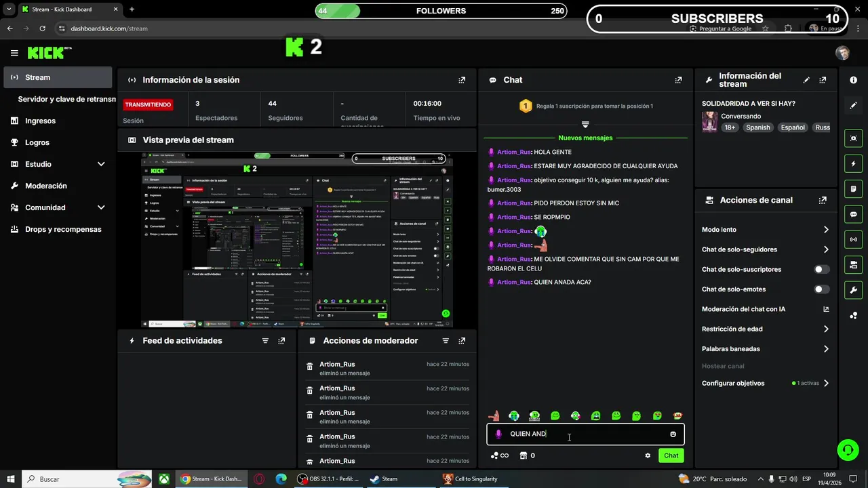Toggle the wrench icon in the right sidebar
This screenshot has height=488, width=868.
tap(853, 290)
